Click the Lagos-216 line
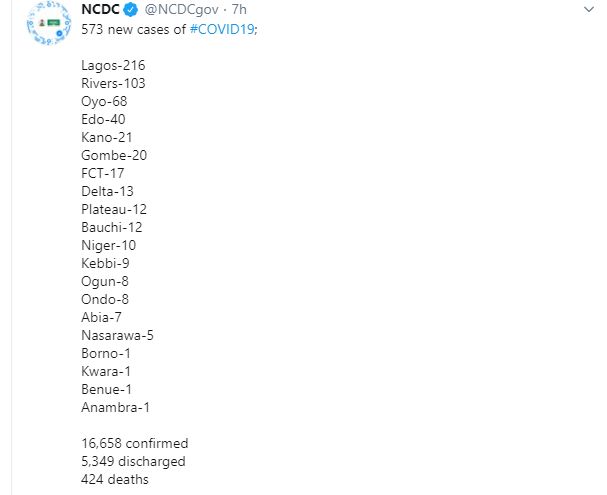The height and width of the screenshot is (495, 607). click(113, 65)
